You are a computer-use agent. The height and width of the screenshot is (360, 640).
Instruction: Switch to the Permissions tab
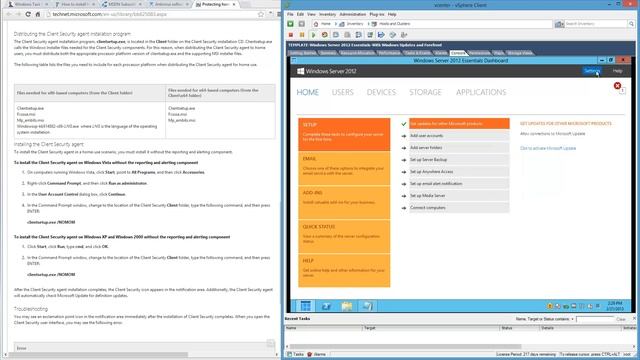point(479,53)
